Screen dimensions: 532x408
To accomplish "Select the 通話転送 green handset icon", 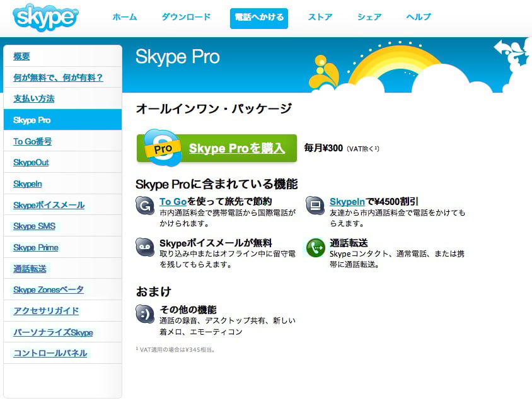I will click(x=313, y=248).
